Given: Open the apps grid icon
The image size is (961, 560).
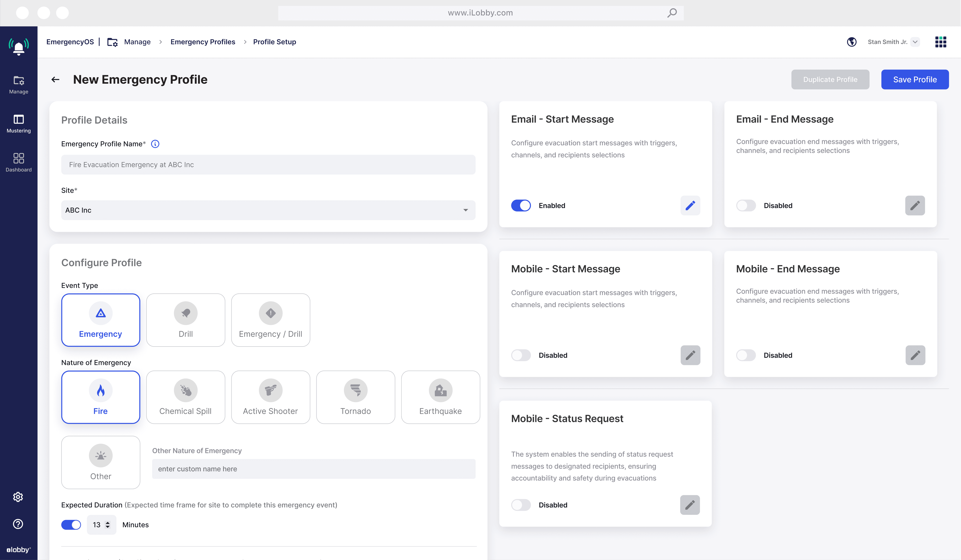Looking at the screenshot, I should point(940,42).
